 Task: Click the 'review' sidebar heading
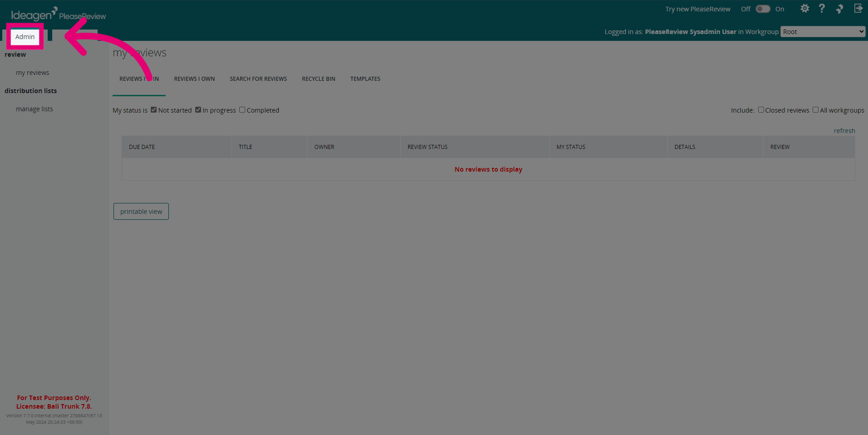click(x=15, y=54)
